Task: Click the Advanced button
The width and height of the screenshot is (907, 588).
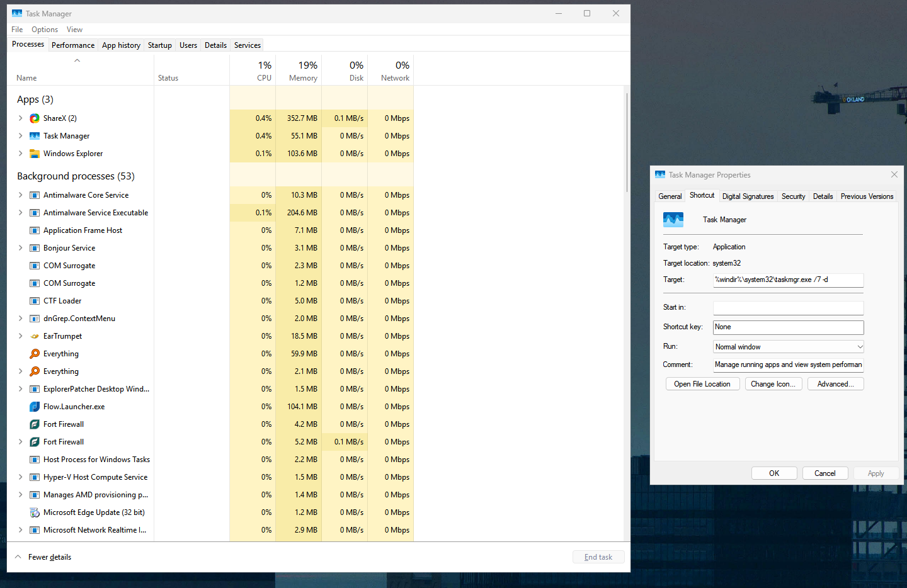Action: point(836,384)
